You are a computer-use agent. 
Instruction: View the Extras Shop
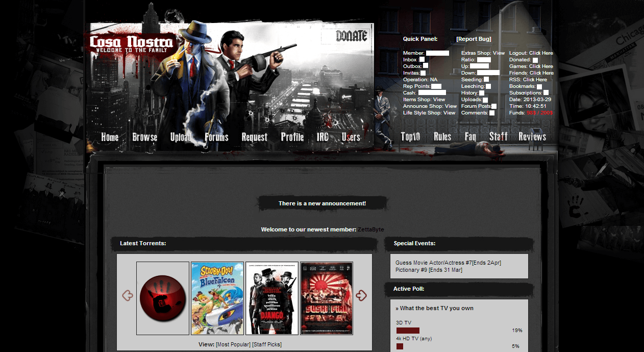tap(483, 53)
